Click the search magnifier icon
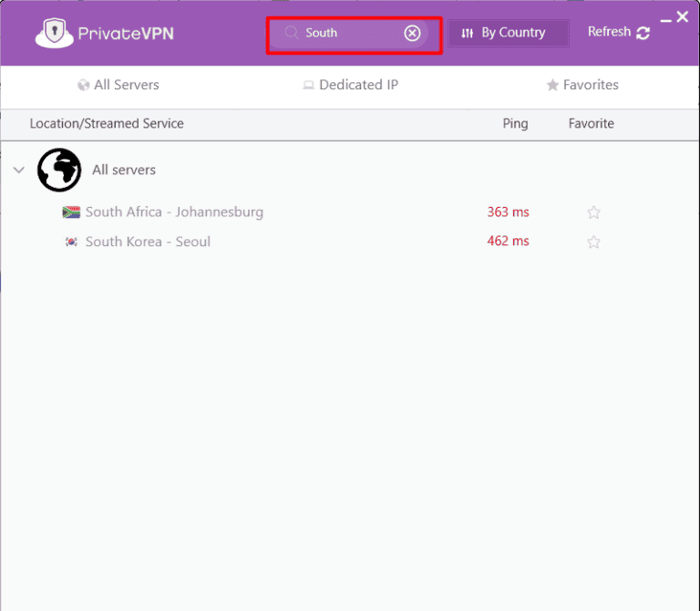Image resolution: width=700 pixels, height=611 pixels. pos(292,33)
